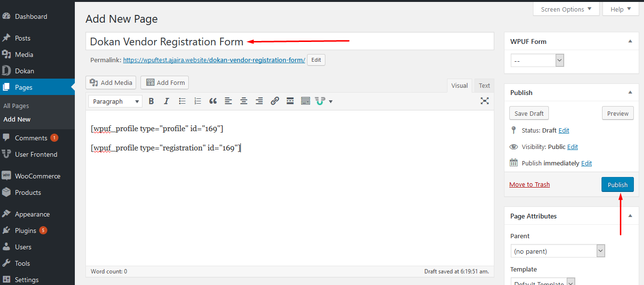Toggle bold formatting in editor toolbar
The image size is (644, 285).
(151, 101)
